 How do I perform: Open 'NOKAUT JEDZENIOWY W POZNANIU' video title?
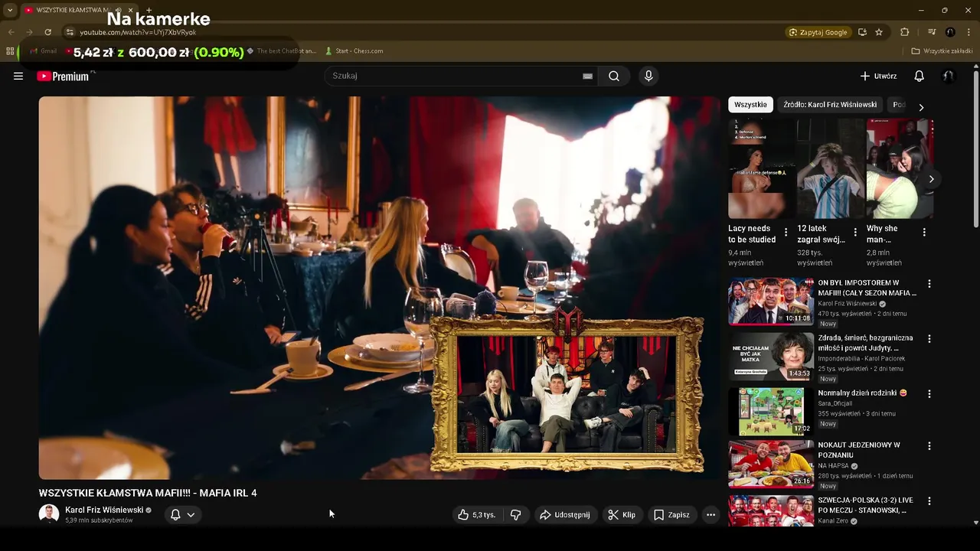(859, 450)
